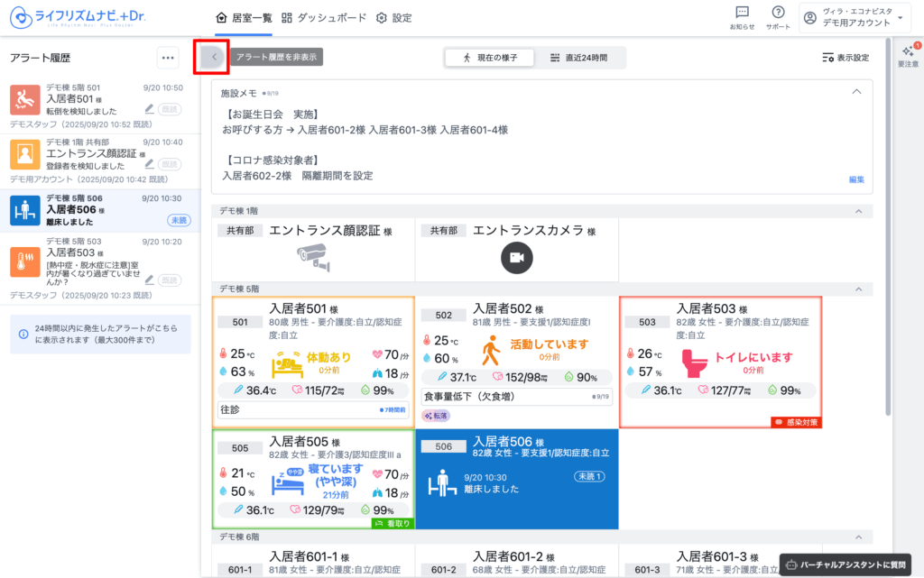Click バーチャルアシスタントに質問 button
The width and height of the screenshot is (924, 578).
point(845,564)
